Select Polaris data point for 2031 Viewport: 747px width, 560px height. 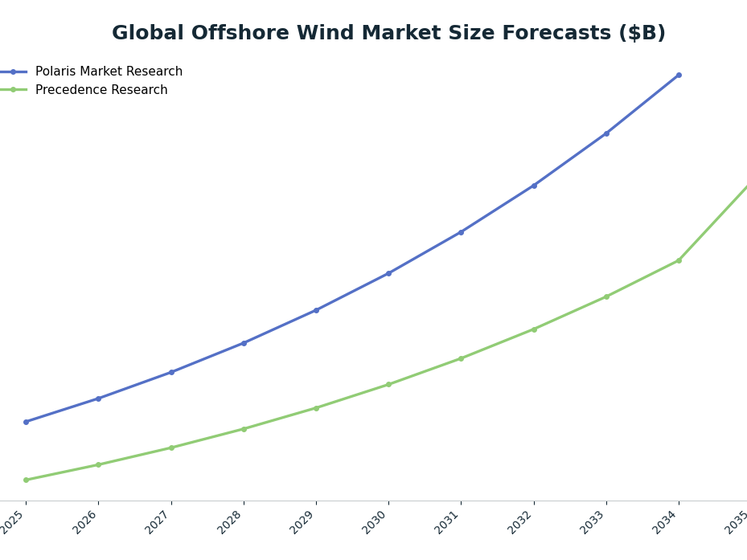pos(462,232)
